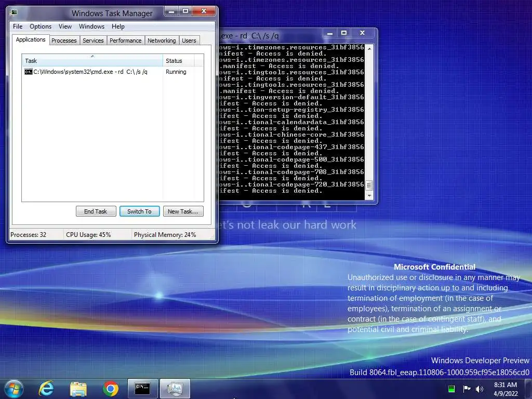
Task: Switch to the cmd.exe taskbar button
Action: (x=142, y=389)
